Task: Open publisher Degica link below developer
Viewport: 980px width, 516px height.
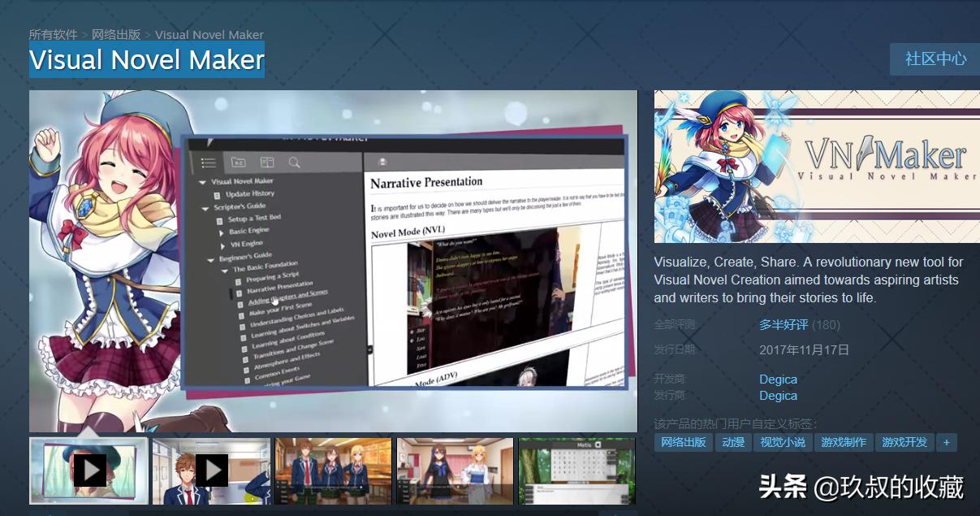Action: click(778, 396)
